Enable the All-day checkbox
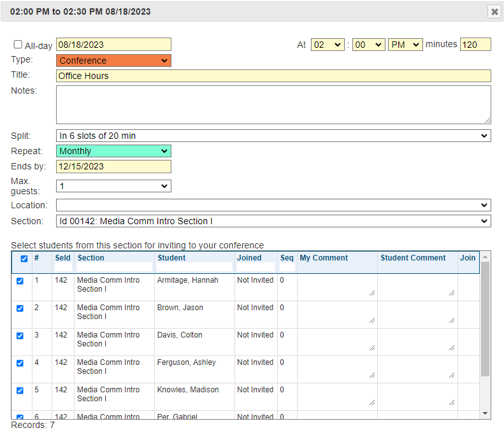The image size is (504, 435). click(x=18, y=45)
